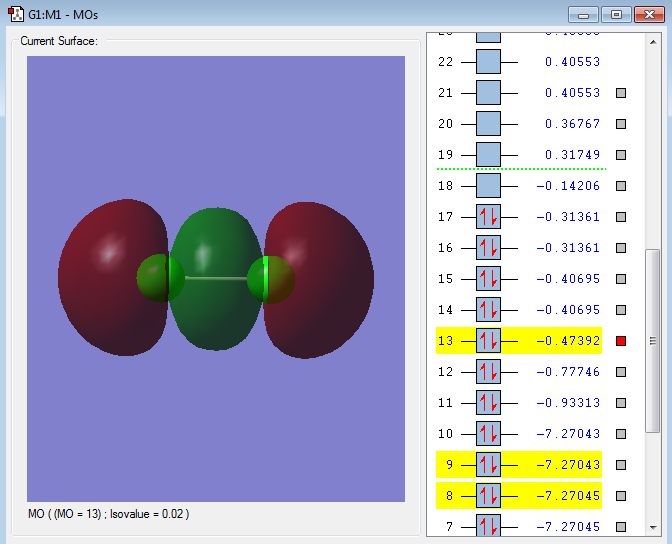The image size is (672, 544).
Task: Click the orbital box for MO 11
Action: 489,403
